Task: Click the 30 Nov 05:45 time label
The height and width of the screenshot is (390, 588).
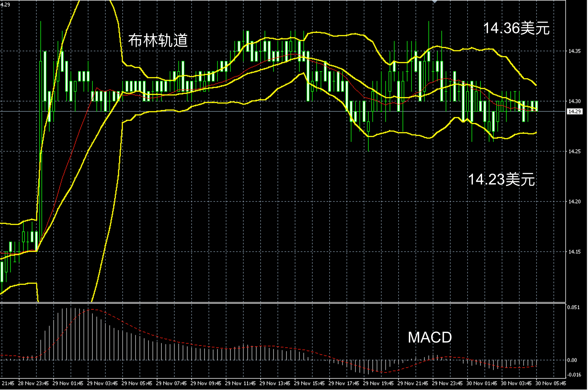Action: [x=551, y=383]
